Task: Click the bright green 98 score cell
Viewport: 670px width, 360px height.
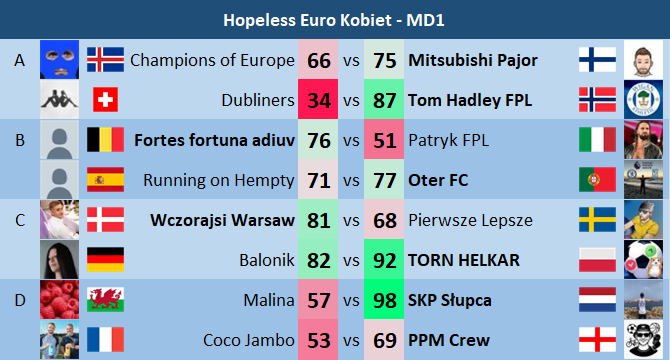Action: (x=384, y=299)
